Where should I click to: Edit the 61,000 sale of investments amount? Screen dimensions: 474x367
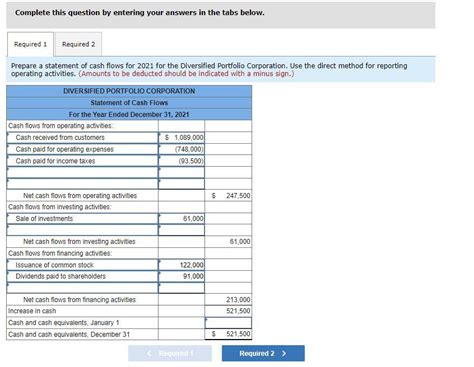coord(181,219)
